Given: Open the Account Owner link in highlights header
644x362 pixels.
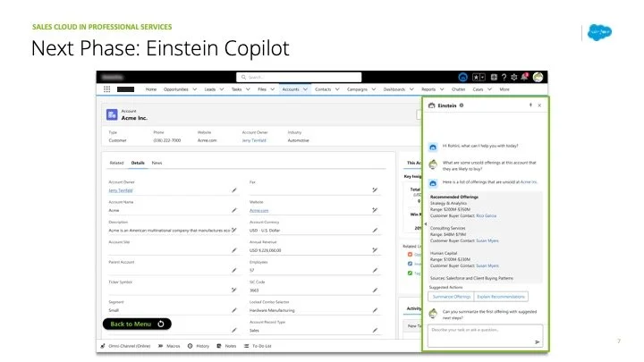Looking at the screenshot, I should point(254,140).
